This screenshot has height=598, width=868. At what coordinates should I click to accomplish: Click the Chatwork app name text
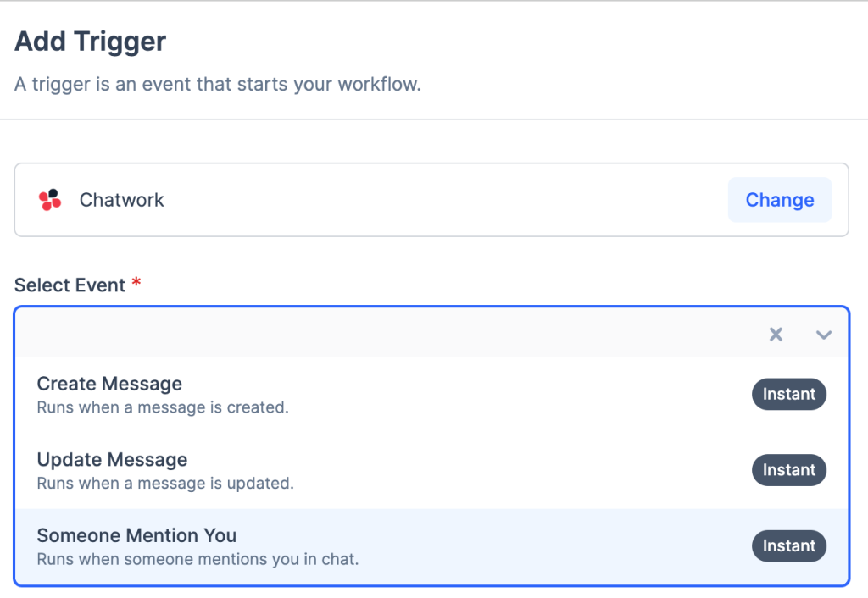click(122, 200)
